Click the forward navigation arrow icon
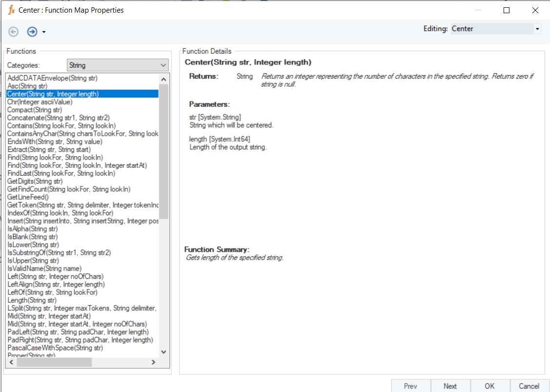 click(32, 32)
